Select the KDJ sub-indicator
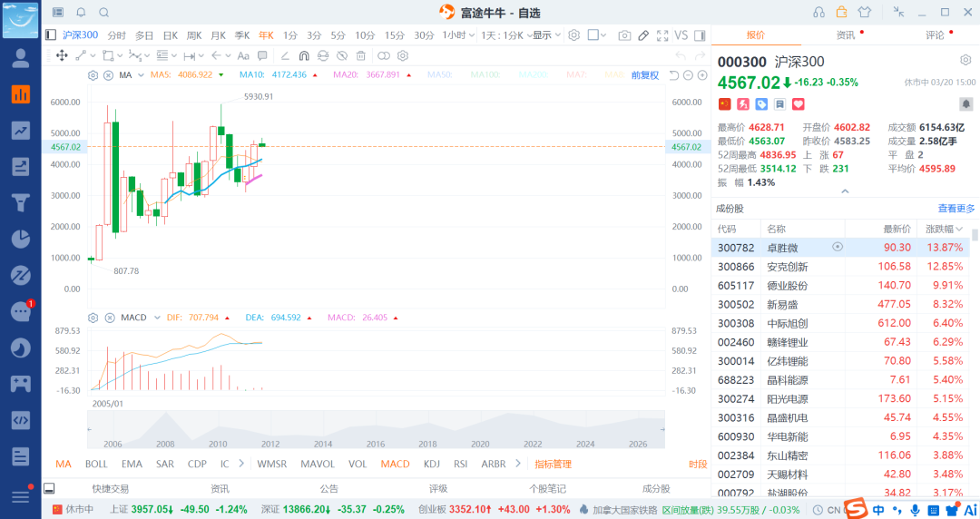Viewport: 980px width, 519px height. tap(431, 464)
